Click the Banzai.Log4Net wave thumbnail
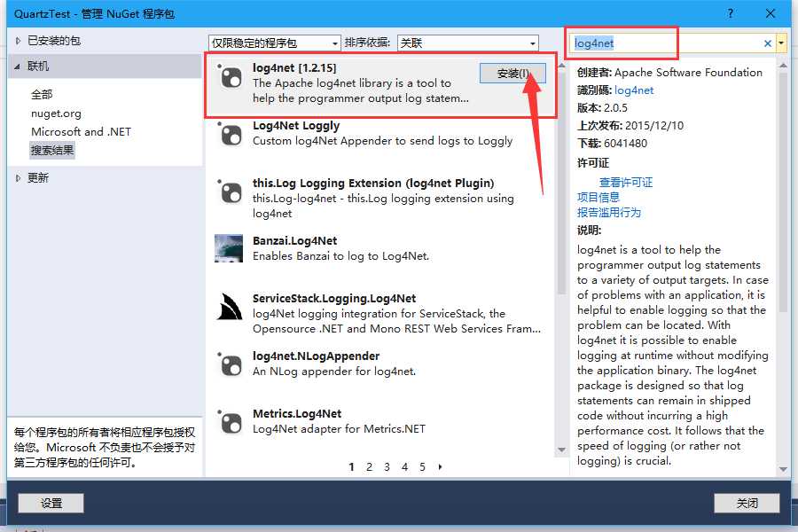 [x=229, y=248]
